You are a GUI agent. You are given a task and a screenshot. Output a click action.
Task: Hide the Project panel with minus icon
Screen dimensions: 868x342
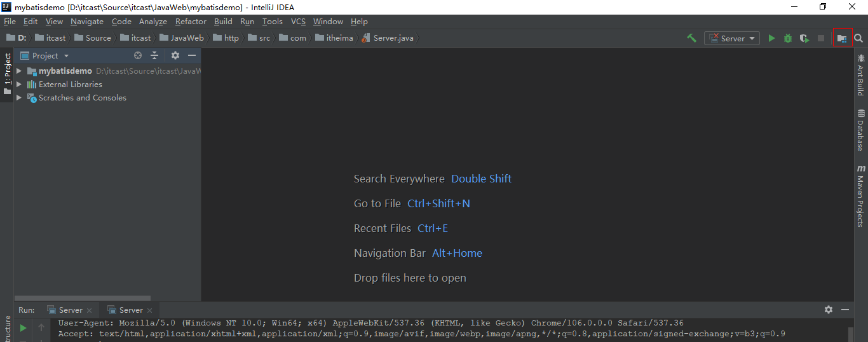click(192, 56)
